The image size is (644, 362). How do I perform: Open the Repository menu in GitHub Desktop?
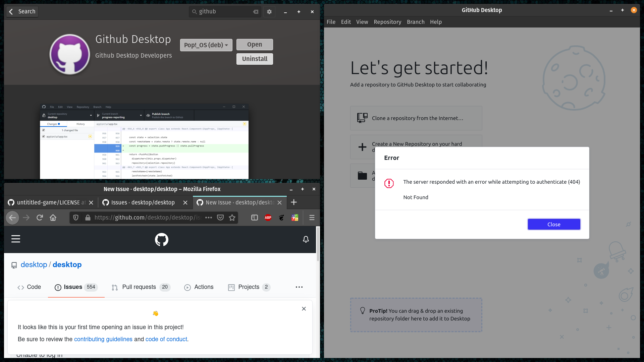[x=387, y=22]
